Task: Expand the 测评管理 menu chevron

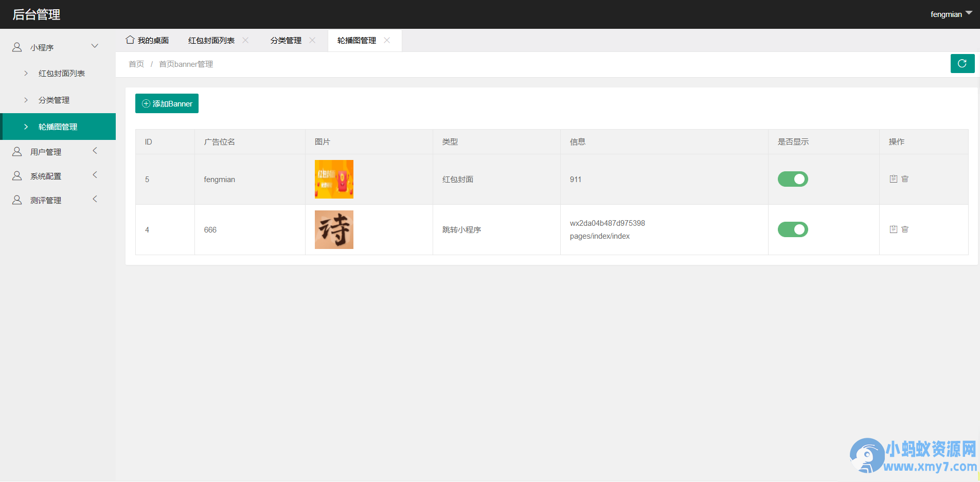Action: [95, 199]
